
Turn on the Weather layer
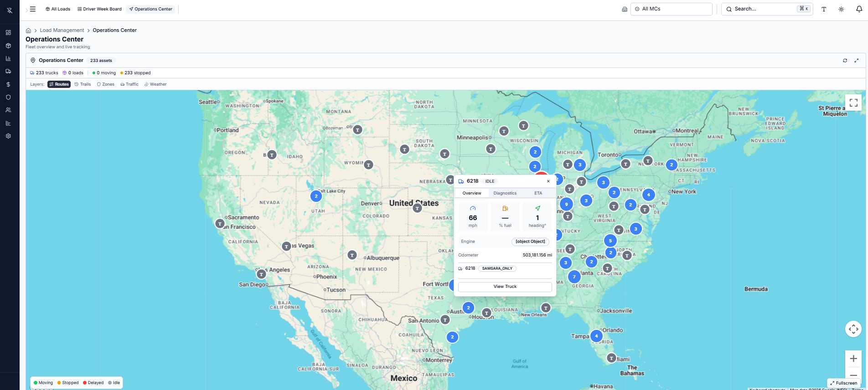click(x=155, y=84)
